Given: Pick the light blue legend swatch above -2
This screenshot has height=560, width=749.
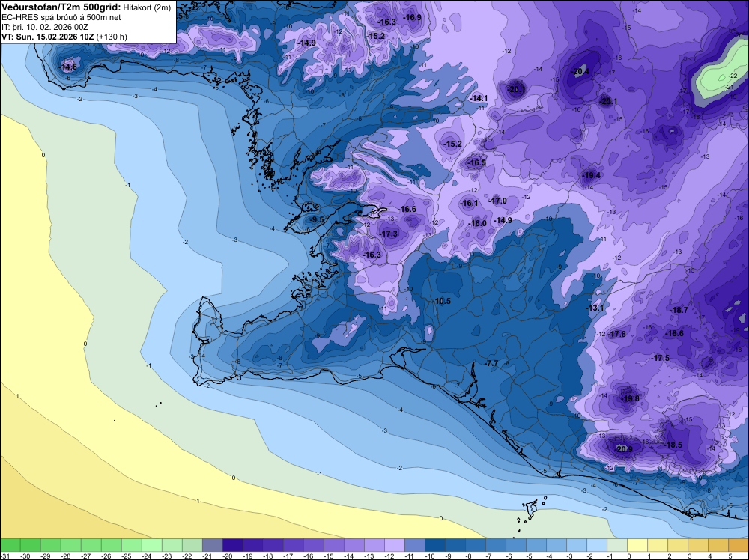Looking at the screenshot, I should click(x=596, y=545).
